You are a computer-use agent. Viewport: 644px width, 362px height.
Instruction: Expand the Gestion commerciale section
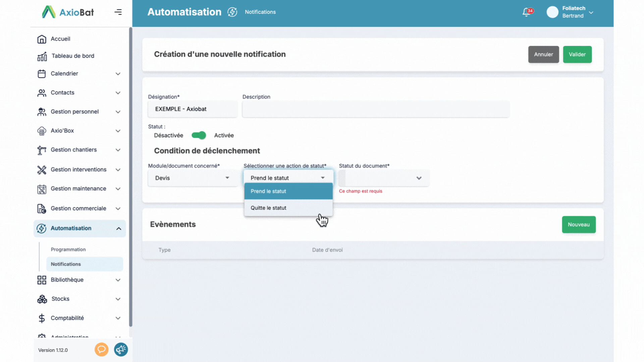[118, 208]
